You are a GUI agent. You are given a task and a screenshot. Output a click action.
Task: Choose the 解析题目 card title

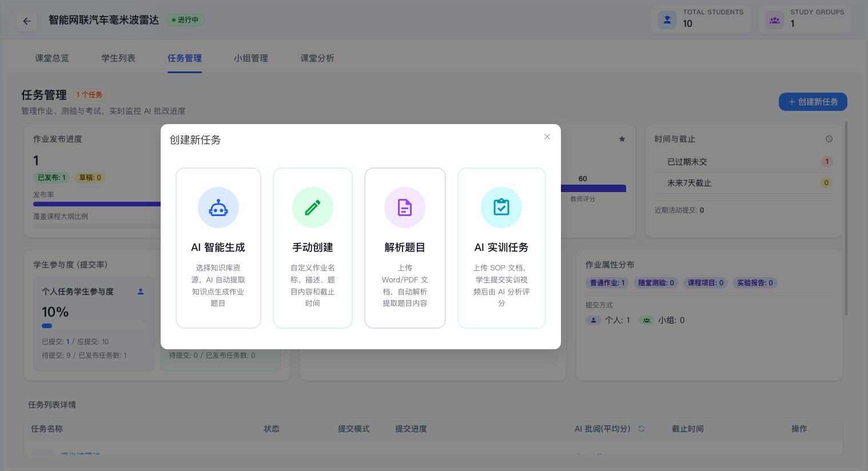pos(405,248)
